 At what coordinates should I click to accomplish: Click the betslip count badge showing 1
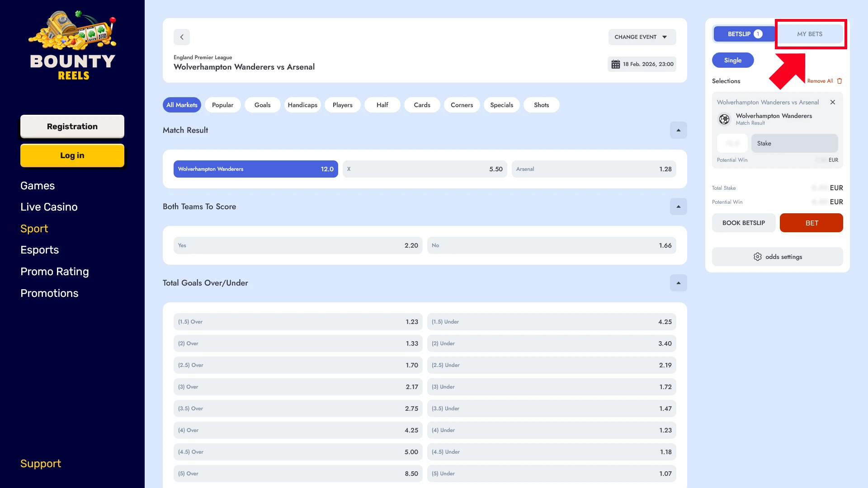coord(758,33)
